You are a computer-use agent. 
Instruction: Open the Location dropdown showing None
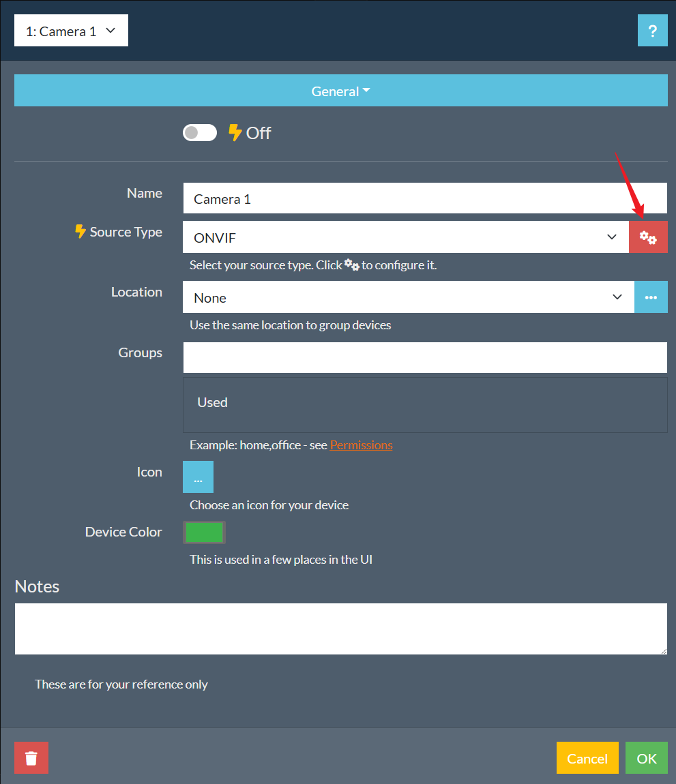tap(408, 297)
